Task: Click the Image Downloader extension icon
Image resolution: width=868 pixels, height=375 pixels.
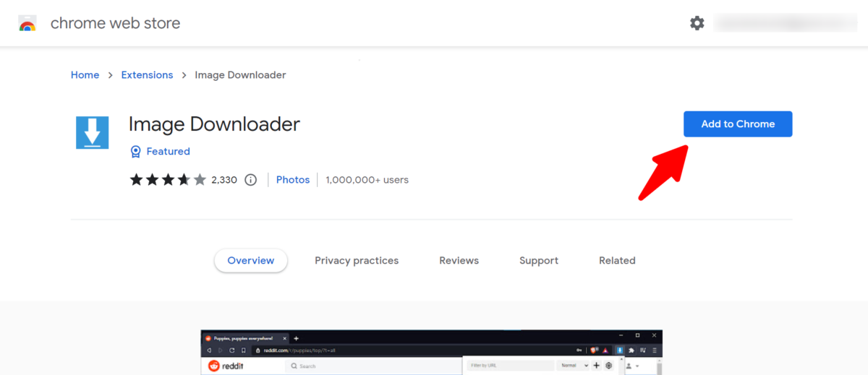Action: tap(92, 132)
